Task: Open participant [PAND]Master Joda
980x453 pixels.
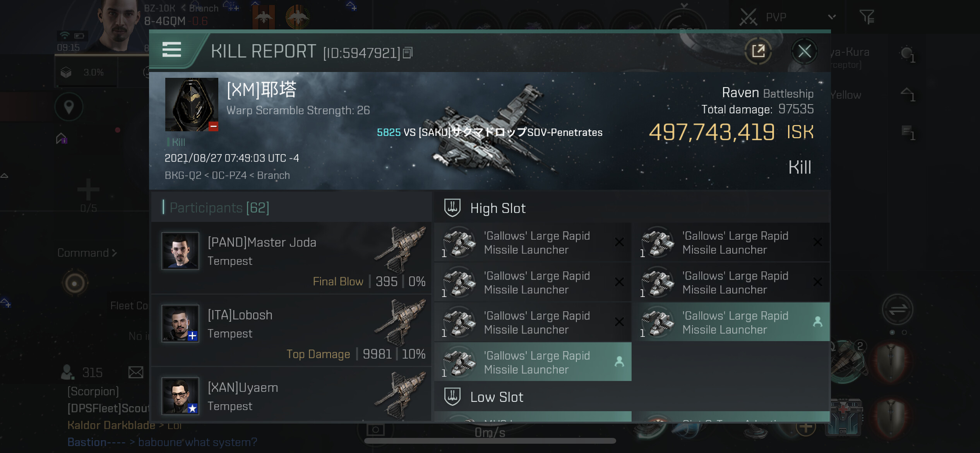Action: [x=291, y=258]
